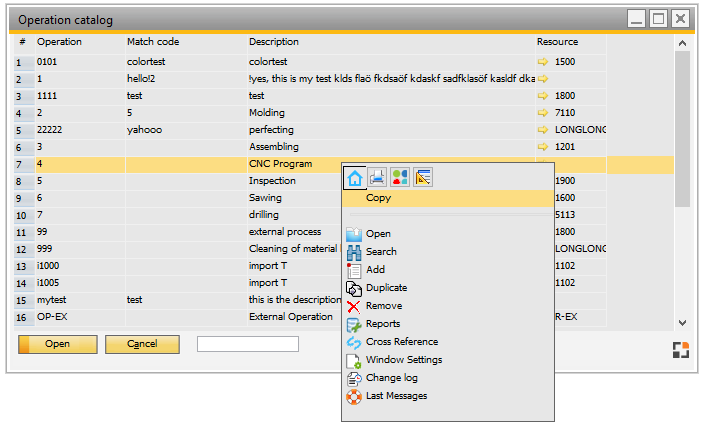Choose Cross Reference menu entry

point(401,342)
